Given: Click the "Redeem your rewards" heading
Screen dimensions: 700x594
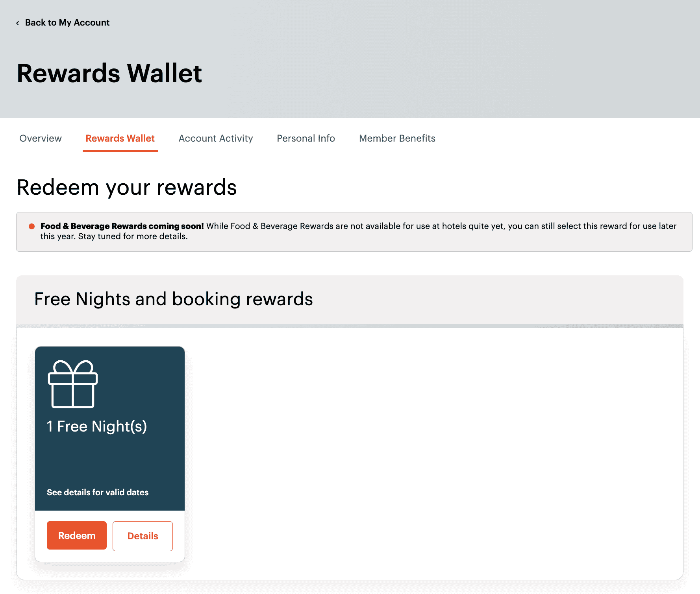Looking at the screenshot, I should [127, 187].
